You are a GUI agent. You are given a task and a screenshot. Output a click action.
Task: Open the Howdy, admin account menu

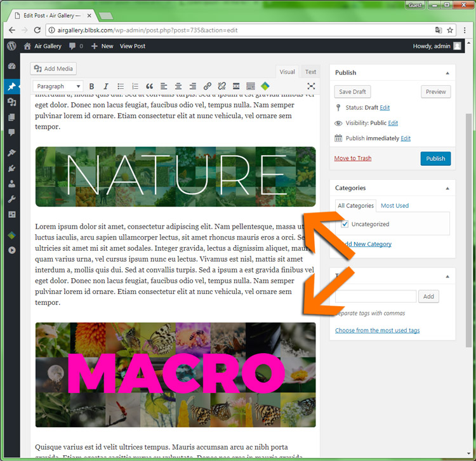click(437, 46)
